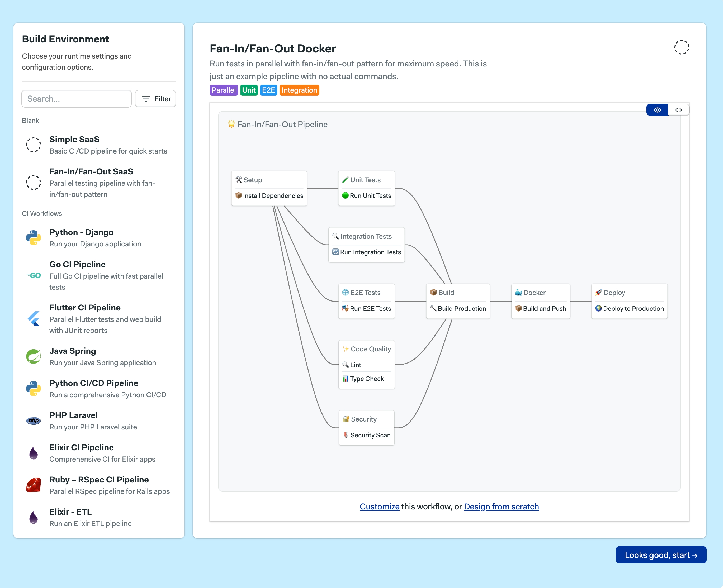Select the Fan-In/Fan-Out SaaS icon
The height and width of the screenshot is (588, 724).
33,183
